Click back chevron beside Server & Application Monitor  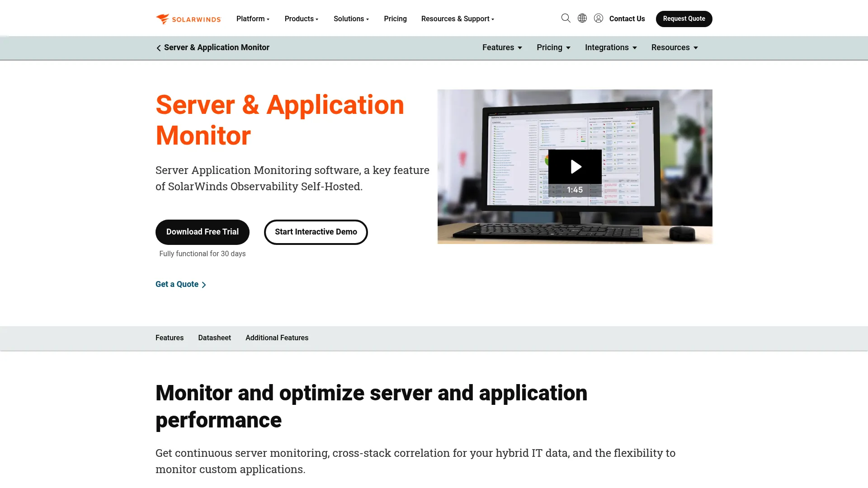[x=159, y=48]
